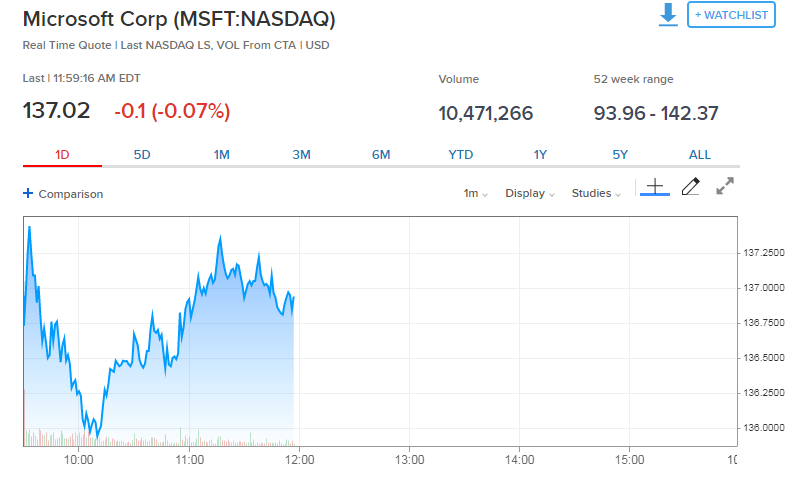Expand the Studies dropdown
This screenshot has width=796, height=481.
[596, 194]
